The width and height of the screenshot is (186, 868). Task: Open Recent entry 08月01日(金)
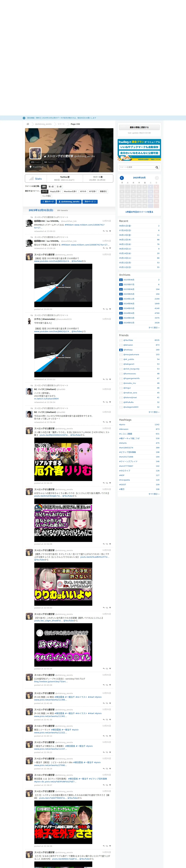pos(139,226)
